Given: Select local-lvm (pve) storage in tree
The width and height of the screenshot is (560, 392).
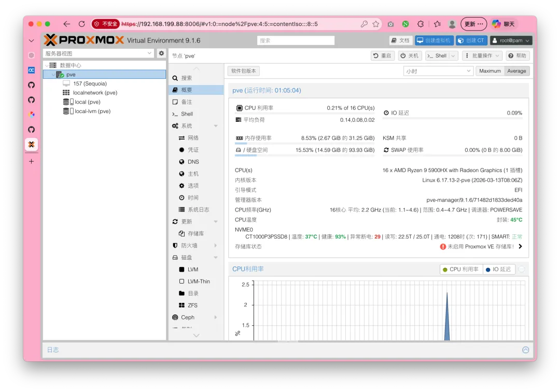Looking at the screenshot, I should [92, 111].
